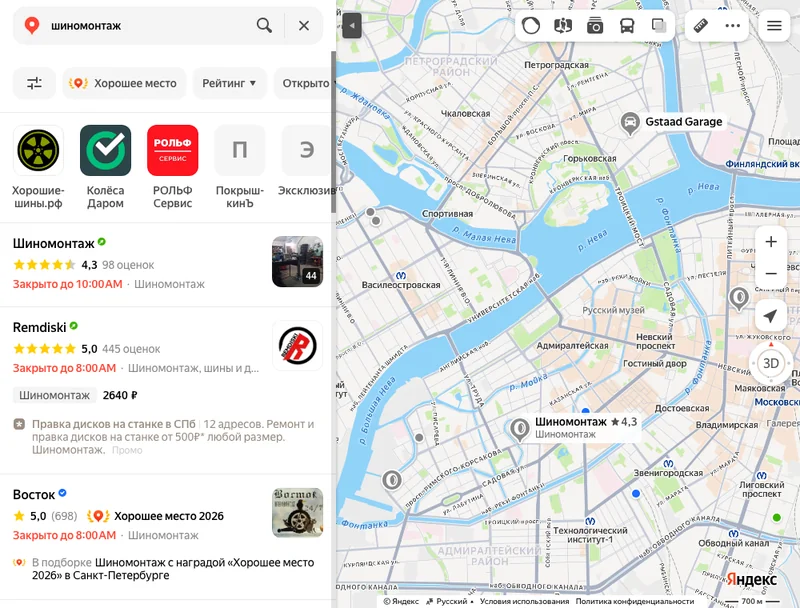Open the Remdiski listing title
Image resolution: width=800 pixels, height=608 pixels.
point(39,327)
